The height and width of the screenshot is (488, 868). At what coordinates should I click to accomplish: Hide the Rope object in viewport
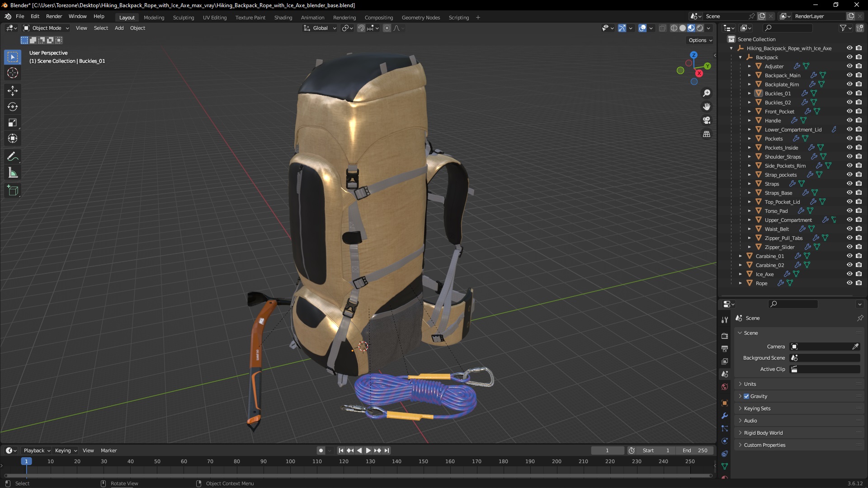click(849, 283)
